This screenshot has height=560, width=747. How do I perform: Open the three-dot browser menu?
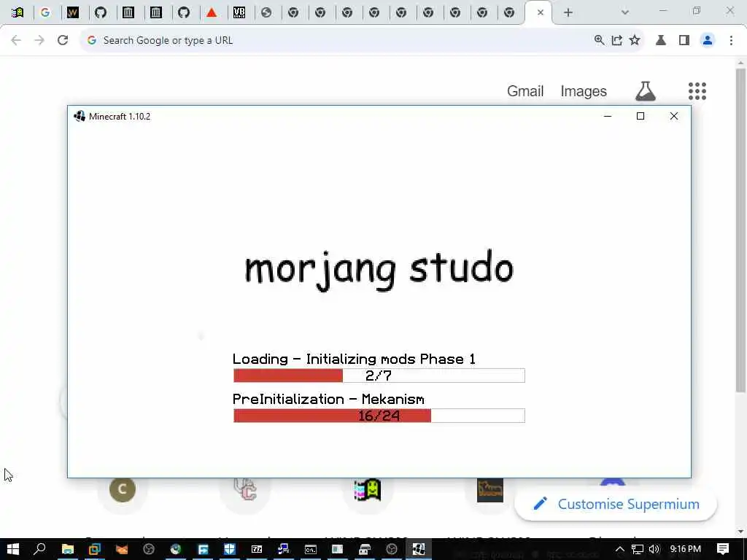[x=731, y=41]
